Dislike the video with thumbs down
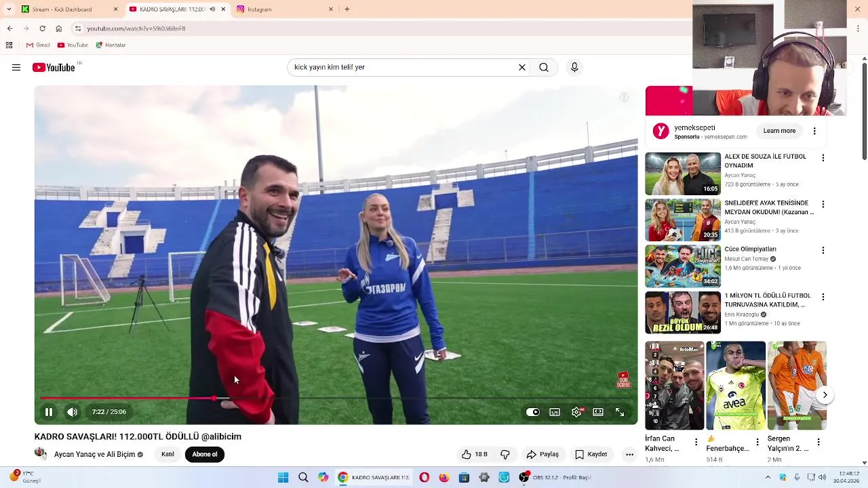The height and width of the screenshot is (488, 868). [505, 454]
